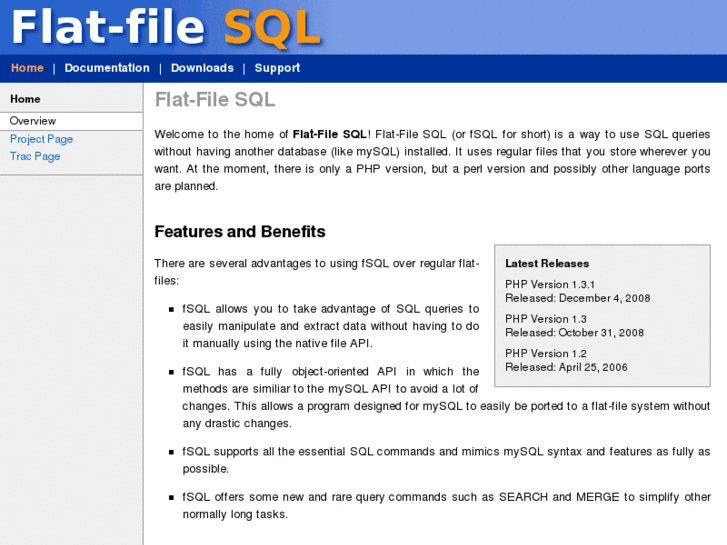Image resolution: width=727 pixels, height=545 pixels.
Task: Click the Flat-File SQL page heading
Action: click(215, 99)
